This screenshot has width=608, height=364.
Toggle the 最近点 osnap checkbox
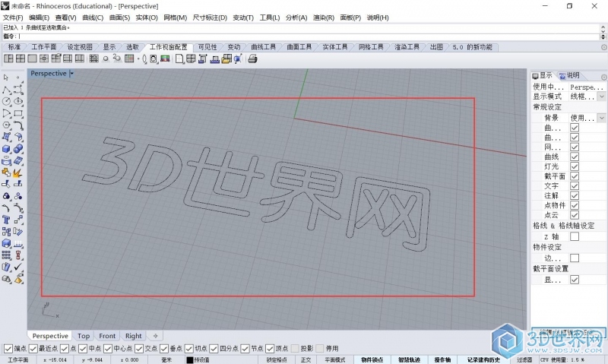(33, 349)
